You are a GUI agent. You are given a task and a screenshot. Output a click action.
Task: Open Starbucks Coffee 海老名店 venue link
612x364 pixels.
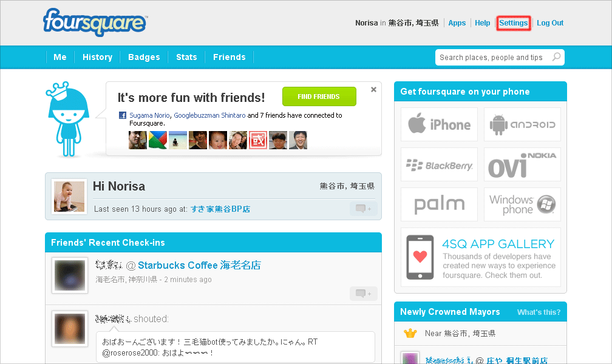click(x=199, y=265)
